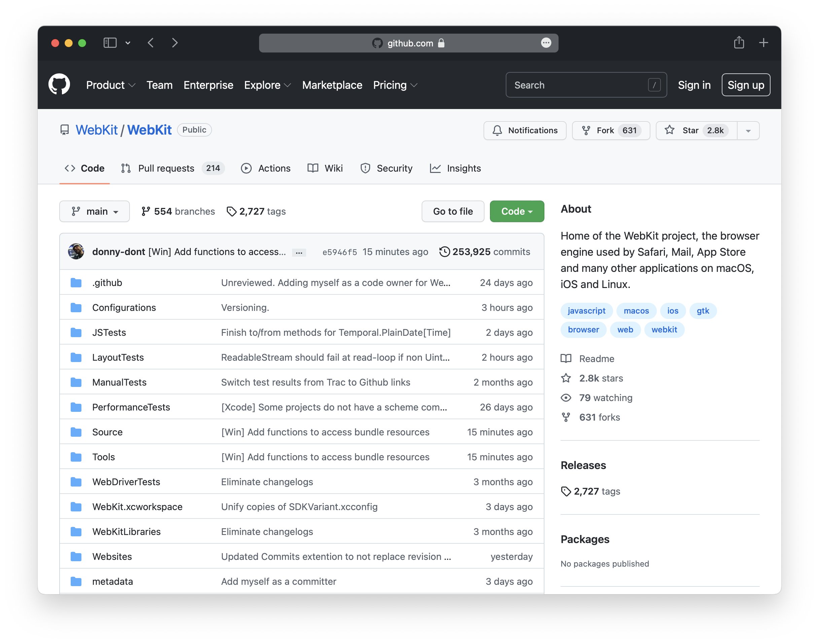
Task: Select the Actions tab play icon
Action: point(246,168)
